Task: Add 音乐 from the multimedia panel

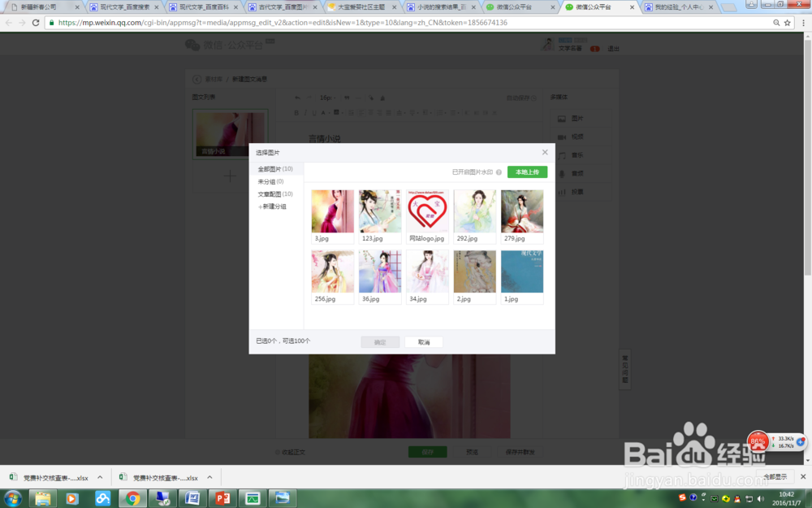Action: (x=579, y=154)
